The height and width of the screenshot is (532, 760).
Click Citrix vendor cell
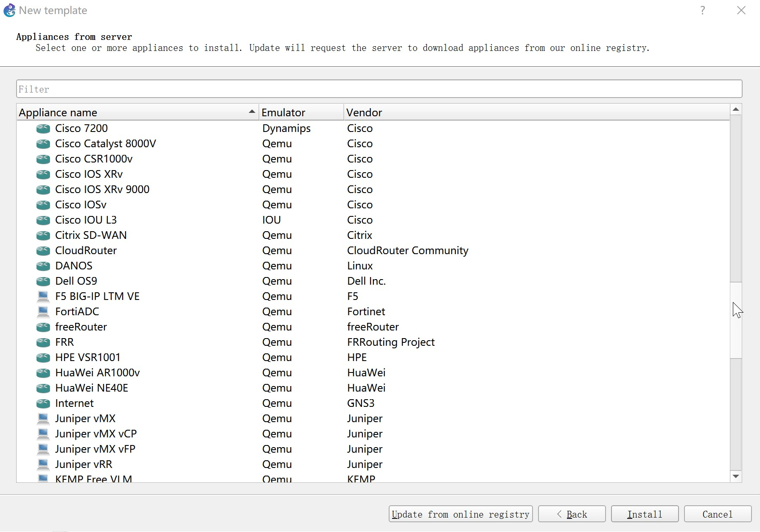coord(359,235)
